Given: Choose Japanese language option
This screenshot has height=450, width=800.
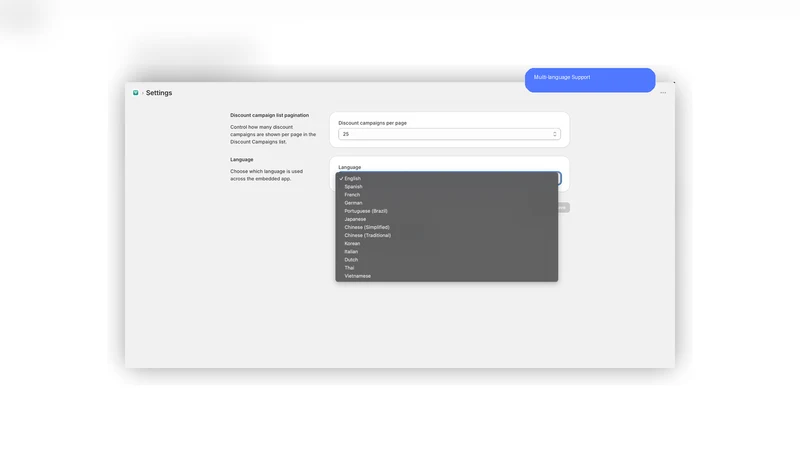Looking at the screenshot, I should (446, 219).
